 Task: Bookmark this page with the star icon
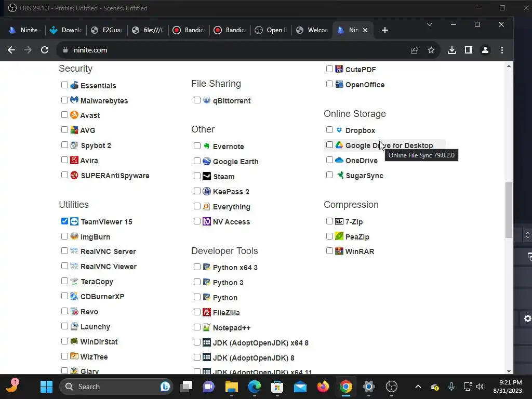[x=431, y=50]
